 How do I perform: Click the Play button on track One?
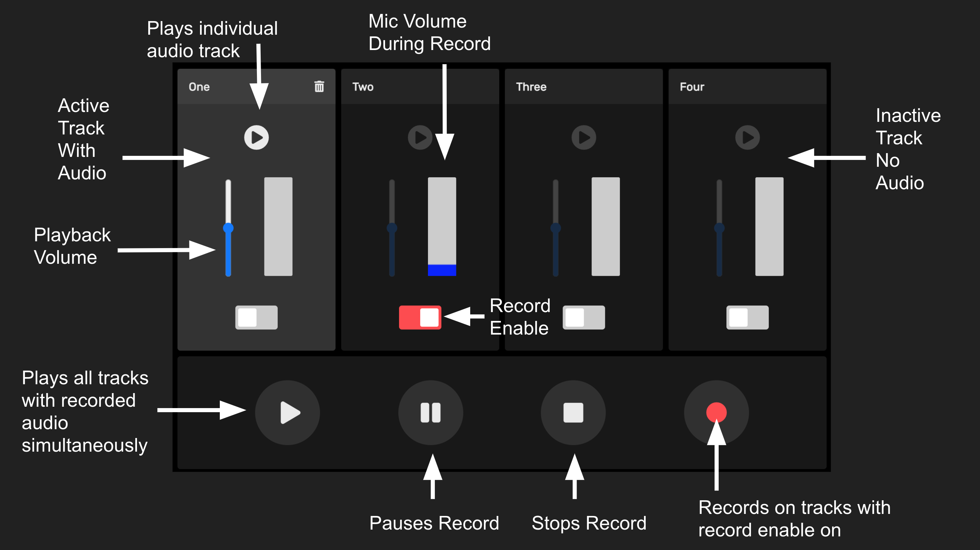point(257,138)
